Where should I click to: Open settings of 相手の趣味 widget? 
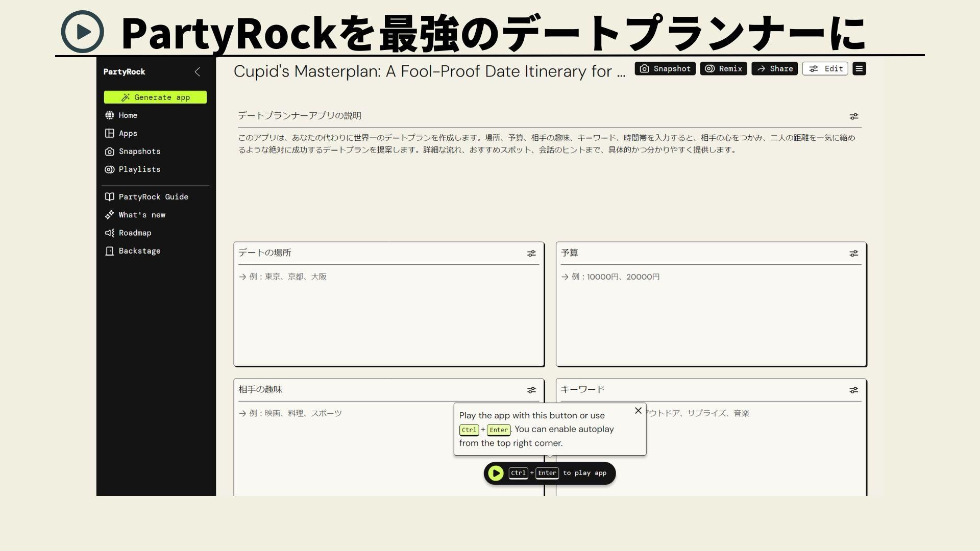pos(531,390)
